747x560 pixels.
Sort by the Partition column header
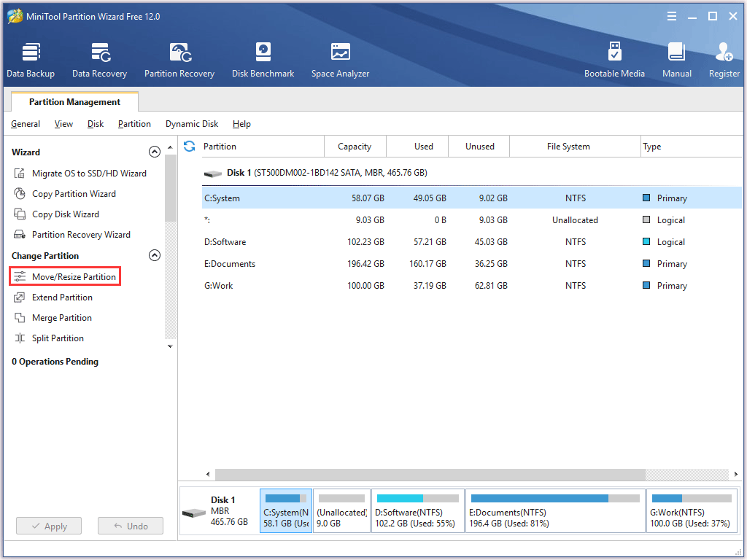click(x=262, y=146)
